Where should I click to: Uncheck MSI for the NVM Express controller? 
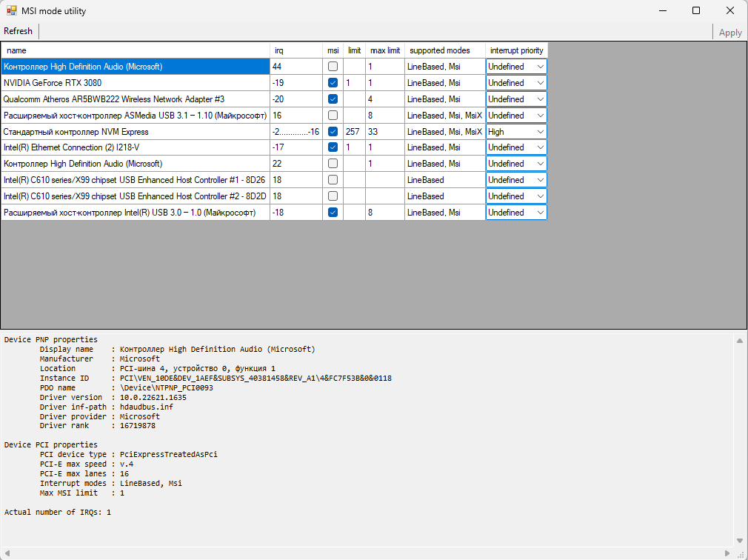click(x=333, y=132)
